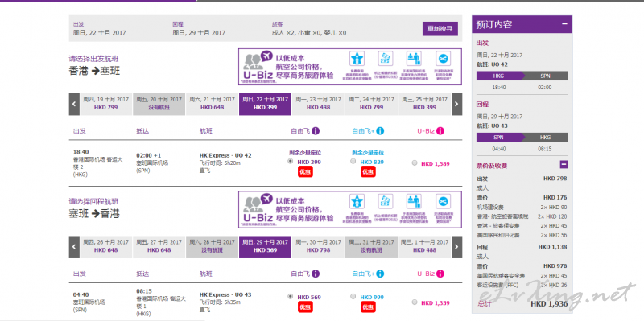Collapse the 票价及收费 fare breakdown section
644x321 pixels.
(x=564, y=165)
